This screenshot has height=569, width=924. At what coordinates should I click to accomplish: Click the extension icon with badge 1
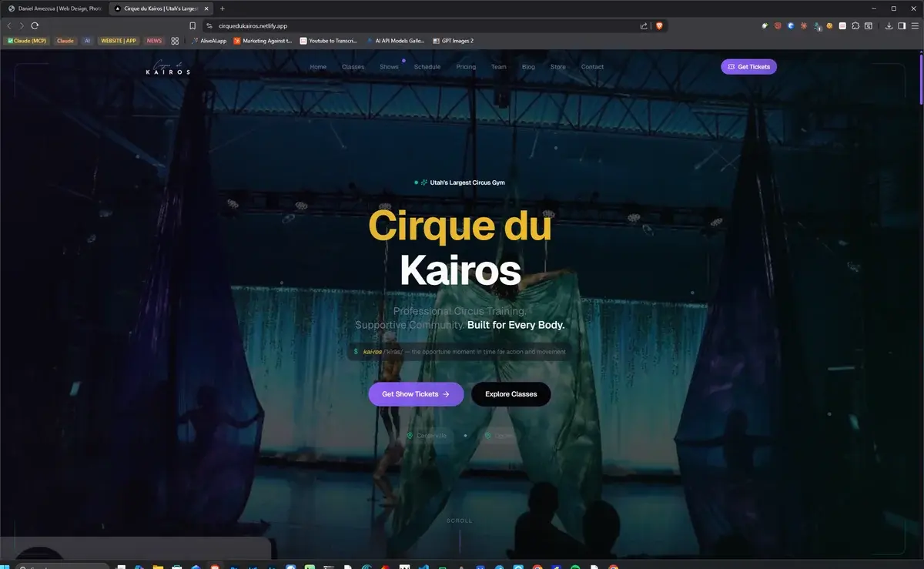(817, 26)
